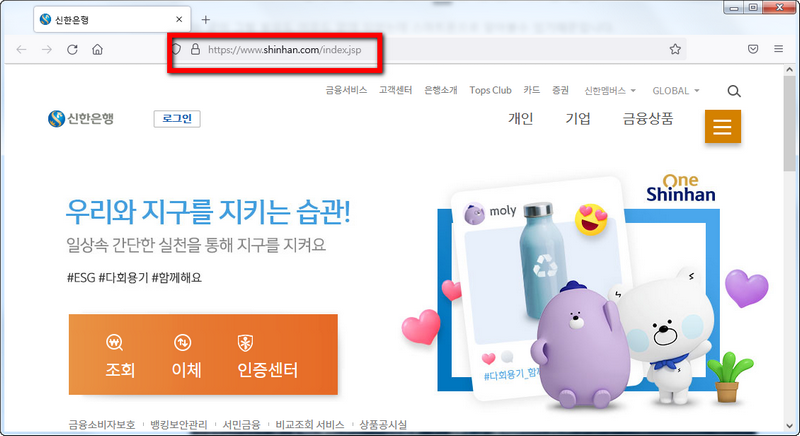This screenshot has height=436, width=800.
Task: Open 서민금융 footer link
Action: pyautogui.click(x=241, y=425)
